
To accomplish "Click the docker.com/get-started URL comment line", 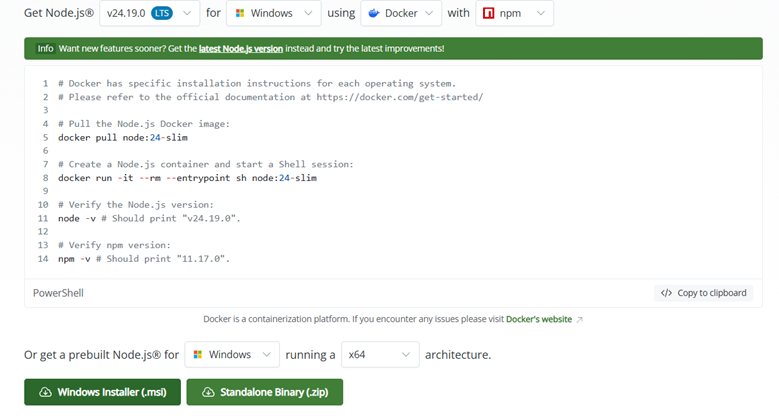I will [271, 97].
